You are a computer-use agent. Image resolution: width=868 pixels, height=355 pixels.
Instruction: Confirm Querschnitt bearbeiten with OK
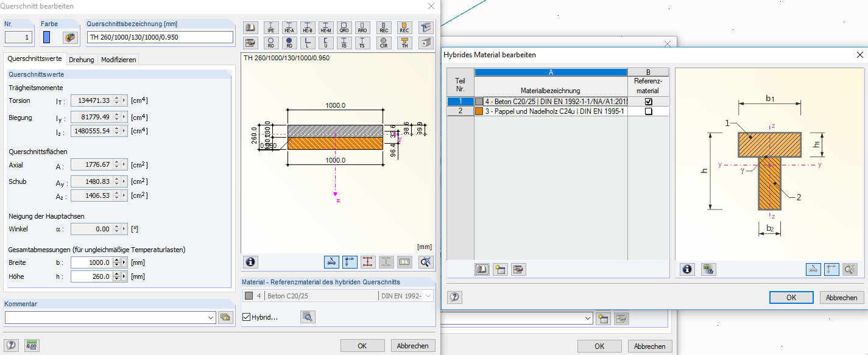click(362, 346)
